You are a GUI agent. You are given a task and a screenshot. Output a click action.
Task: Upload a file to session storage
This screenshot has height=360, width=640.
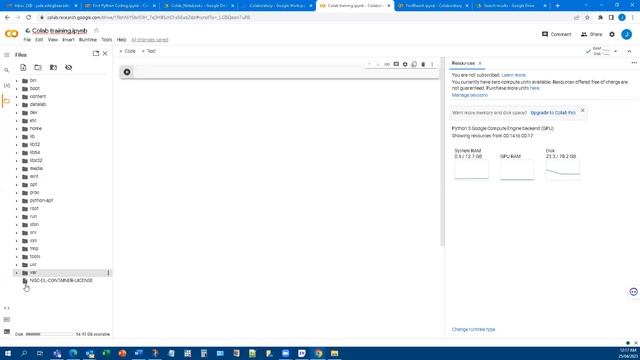click(x=23, y=67)
